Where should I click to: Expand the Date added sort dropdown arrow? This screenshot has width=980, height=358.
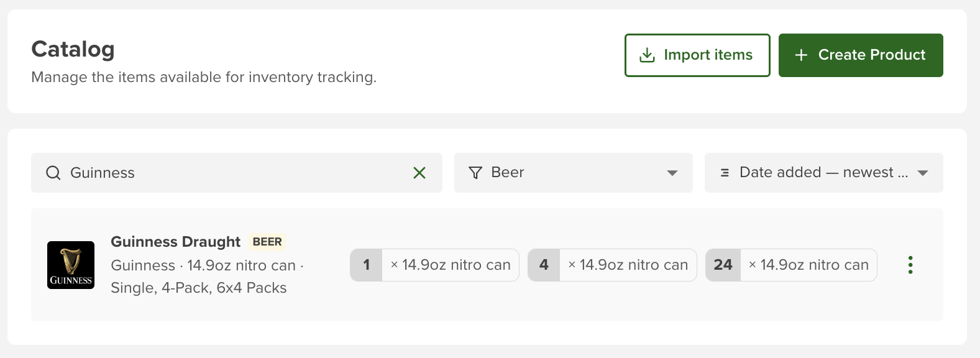coord(923,173)
